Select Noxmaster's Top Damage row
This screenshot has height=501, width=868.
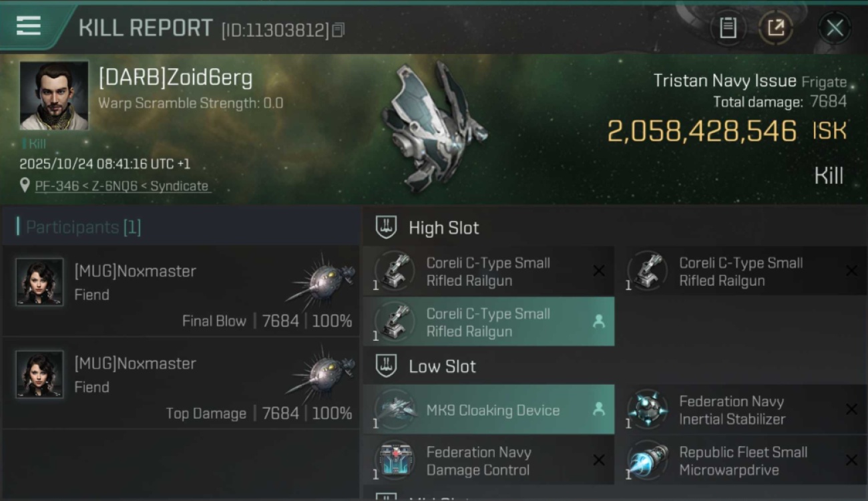click(x=180, y=383)
